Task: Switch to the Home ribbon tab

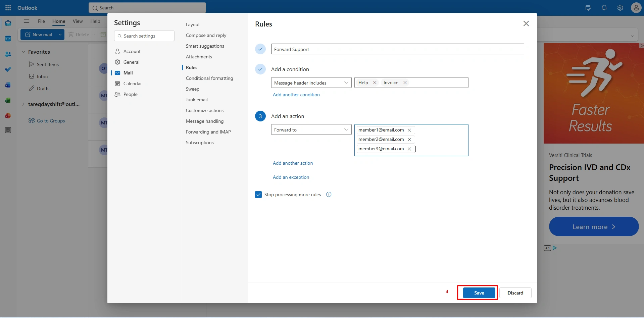Action: [x=59, y=21]
